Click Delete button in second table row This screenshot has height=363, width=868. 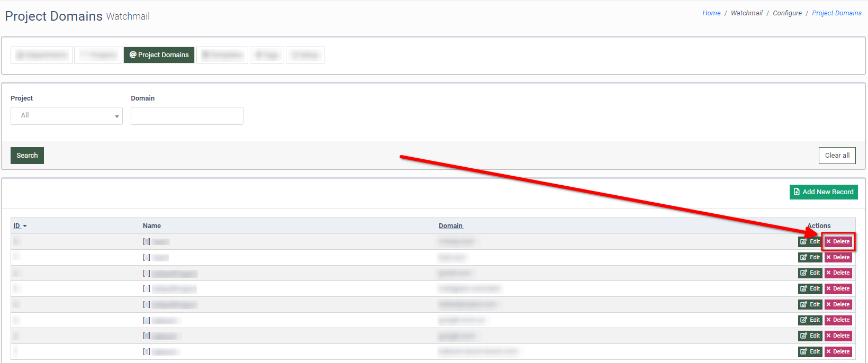point(838,258)
